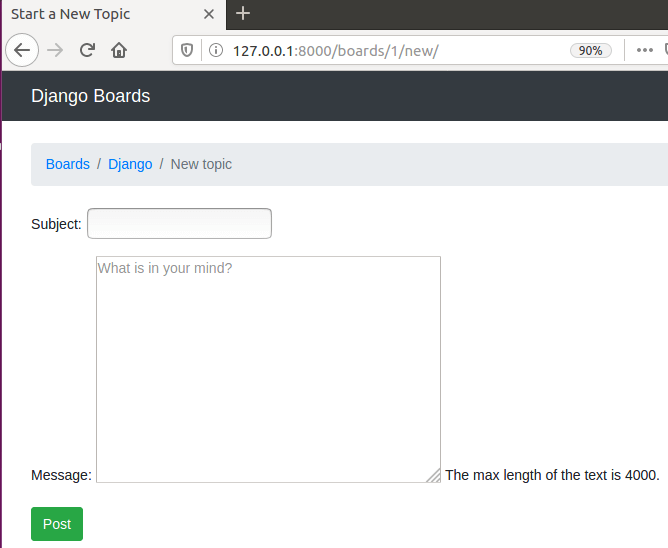
Task: Click the textarea resize handle corner
Action: point(434,476)
